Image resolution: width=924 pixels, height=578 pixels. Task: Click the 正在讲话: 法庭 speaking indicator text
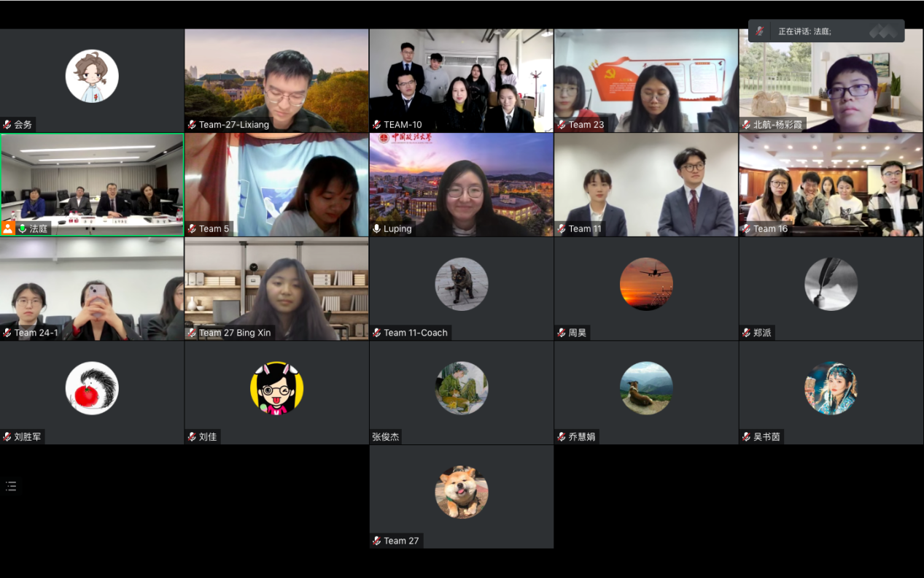point(804,31)
